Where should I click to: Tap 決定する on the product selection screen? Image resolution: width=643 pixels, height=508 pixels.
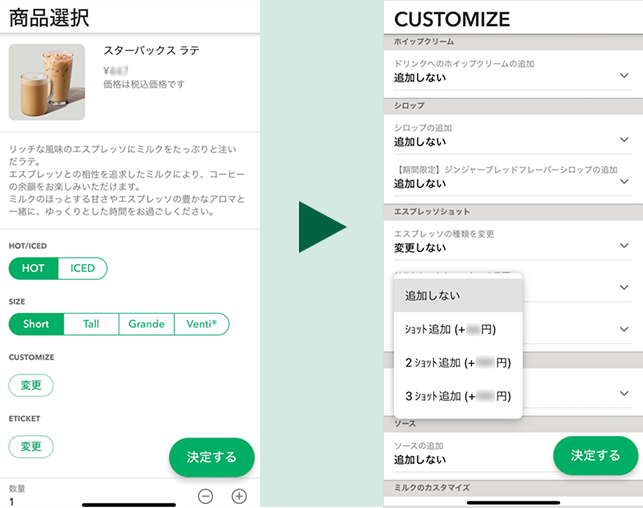pos(212,457)
